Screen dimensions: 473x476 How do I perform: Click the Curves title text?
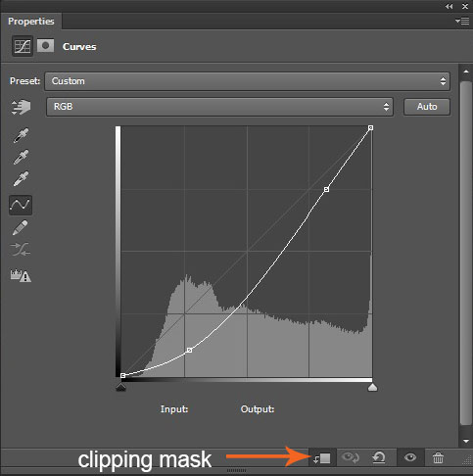[x=79, y=47]
